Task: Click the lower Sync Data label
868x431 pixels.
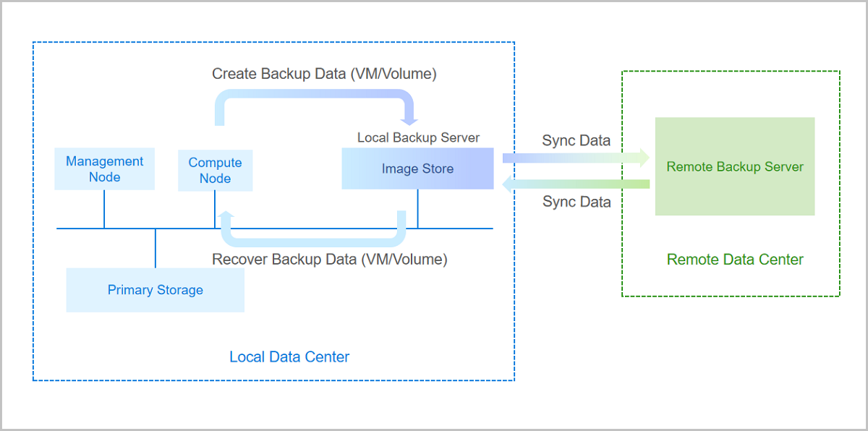Action: click(x=576, y=202)
